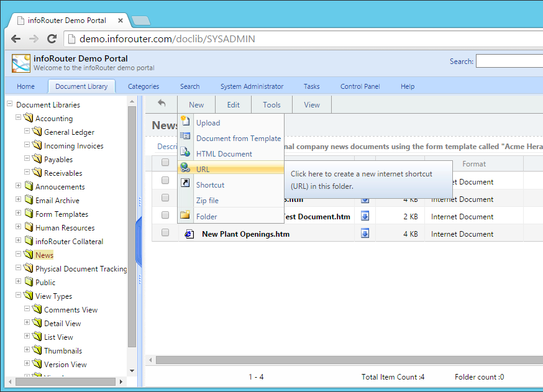Open the Document Library tab
This screenshot has height=392, width=543.
coord(81,86)
